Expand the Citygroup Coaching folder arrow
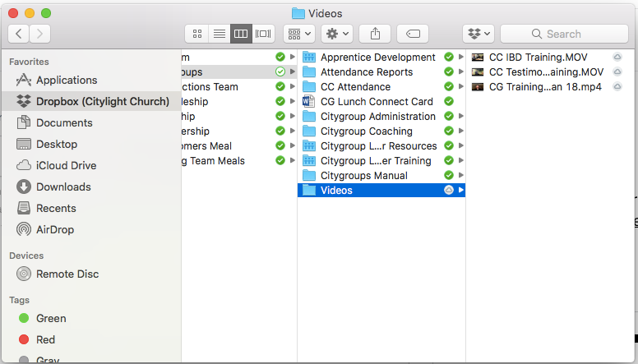The width and height of the screenshot is (638, 364). (460, 131)
